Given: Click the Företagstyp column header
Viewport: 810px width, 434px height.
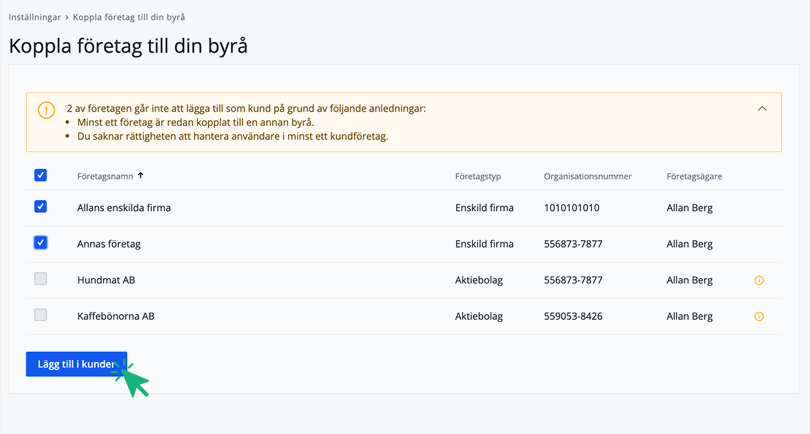Looking at the screenshot, I should 477,176.
